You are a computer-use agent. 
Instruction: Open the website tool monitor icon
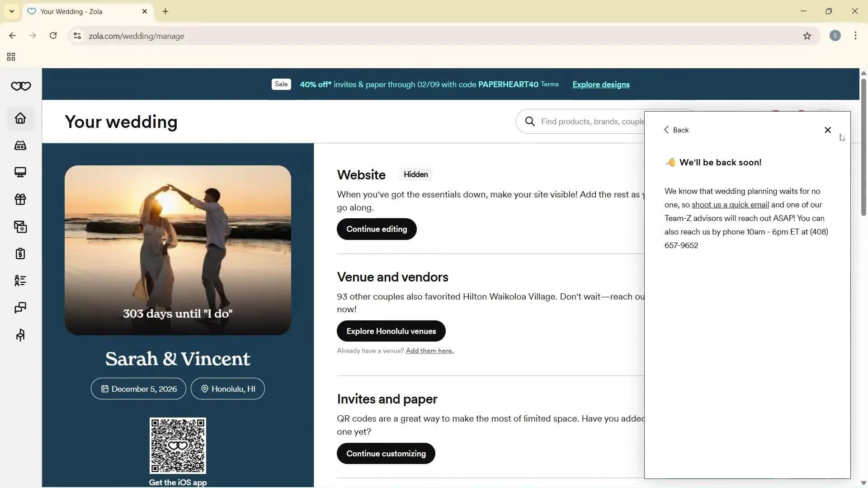20,172
